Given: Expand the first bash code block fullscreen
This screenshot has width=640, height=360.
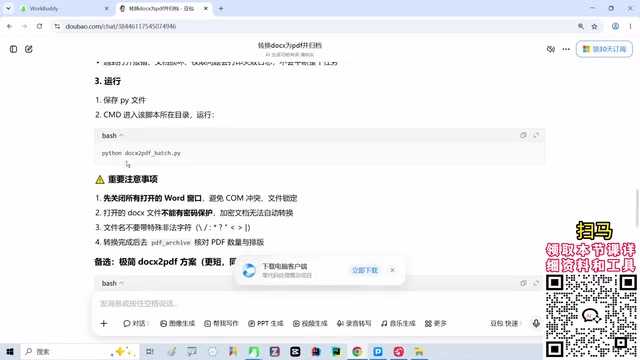Looking at the screenshot, I should (x=536, y=135).
